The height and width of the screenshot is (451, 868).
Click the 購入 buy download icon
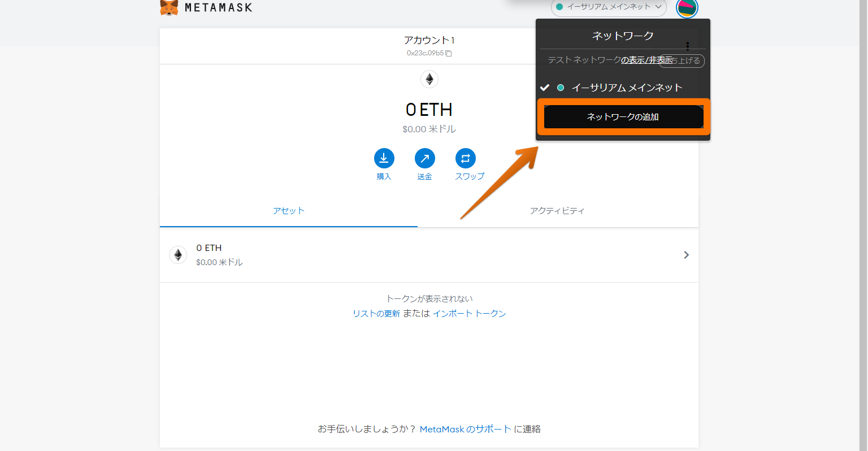click(384, 158)
